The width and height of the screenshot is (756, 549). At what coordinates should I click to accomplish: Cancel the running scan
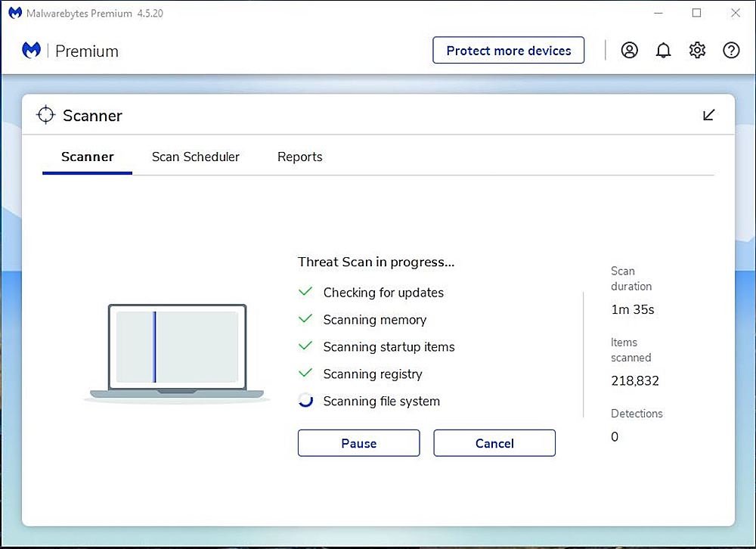[494, 443]
